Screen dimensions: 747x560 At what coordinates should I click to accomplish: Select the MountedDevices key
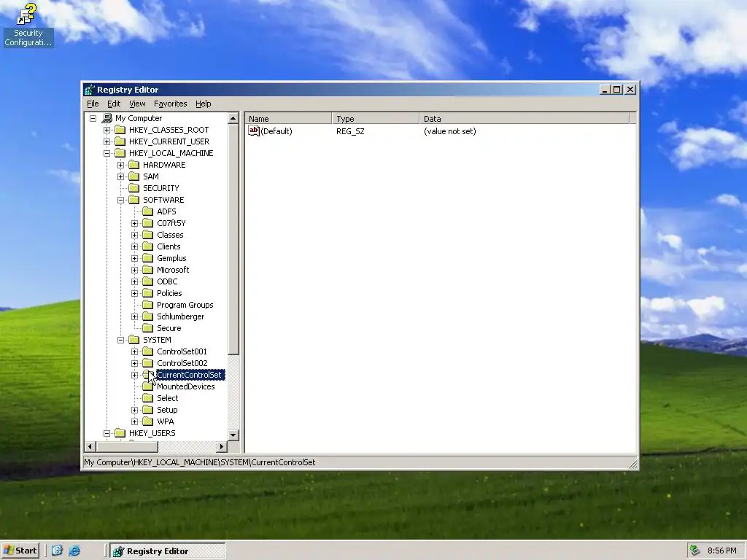tap(185, 386)
